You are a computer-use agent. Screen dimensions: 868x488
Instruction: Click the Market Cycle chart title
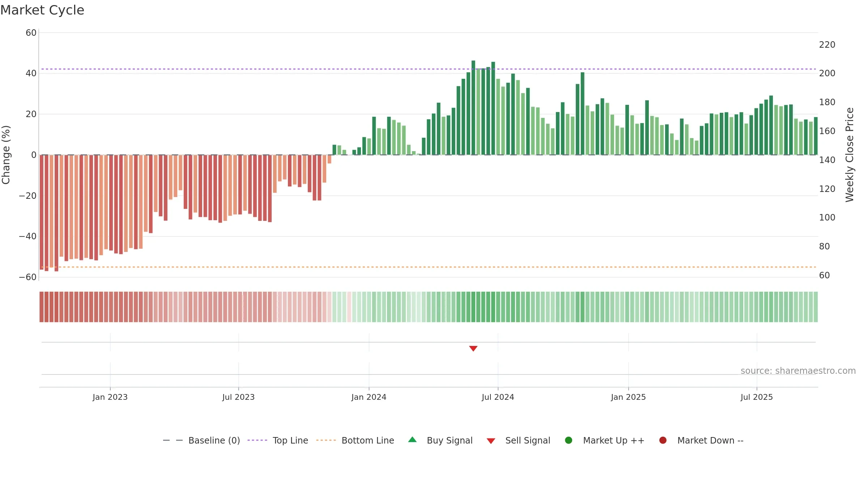coord(42,10)
